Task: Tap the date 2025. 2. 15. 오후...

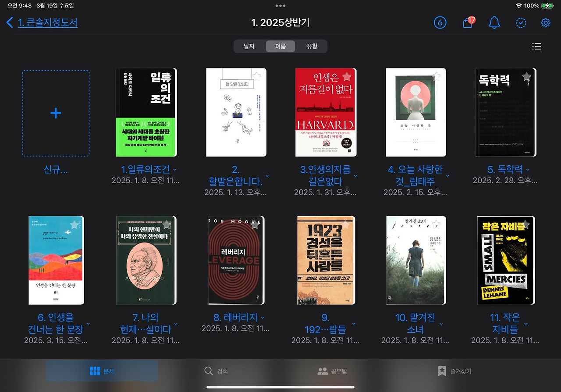Action: pos(415,192)
